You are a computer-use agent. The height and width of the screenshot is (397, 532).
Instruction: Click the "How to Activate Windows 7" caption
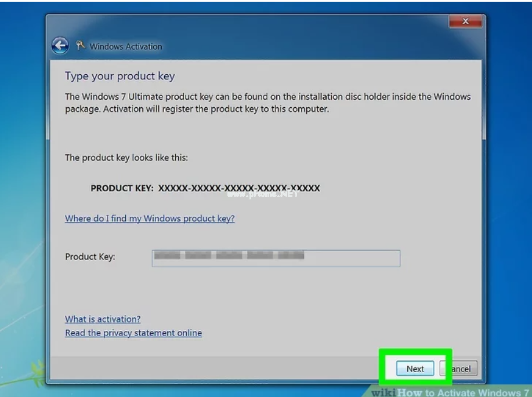464,392
